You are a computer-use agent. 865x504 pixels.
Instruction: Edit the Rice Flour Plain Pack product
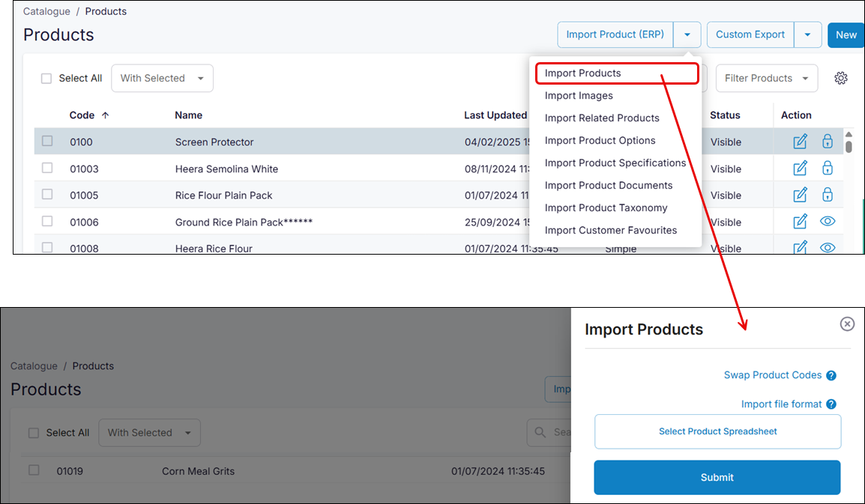[x=800, y=195]
